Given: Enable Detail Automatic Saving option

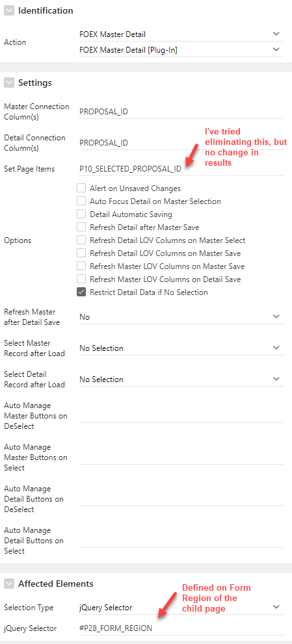Looking at the screenshot, I should (x=81, y=214).
